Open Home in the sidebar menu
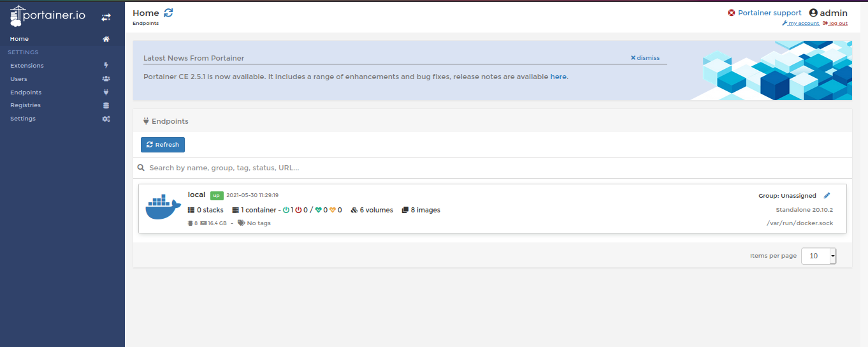This screenshot has width=868, height=347. [19, 39]
